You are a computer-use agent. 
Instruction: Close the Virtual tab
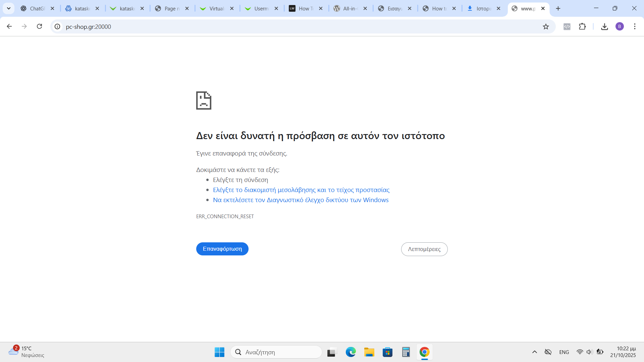pyautogui.click(x=232, y=8)
